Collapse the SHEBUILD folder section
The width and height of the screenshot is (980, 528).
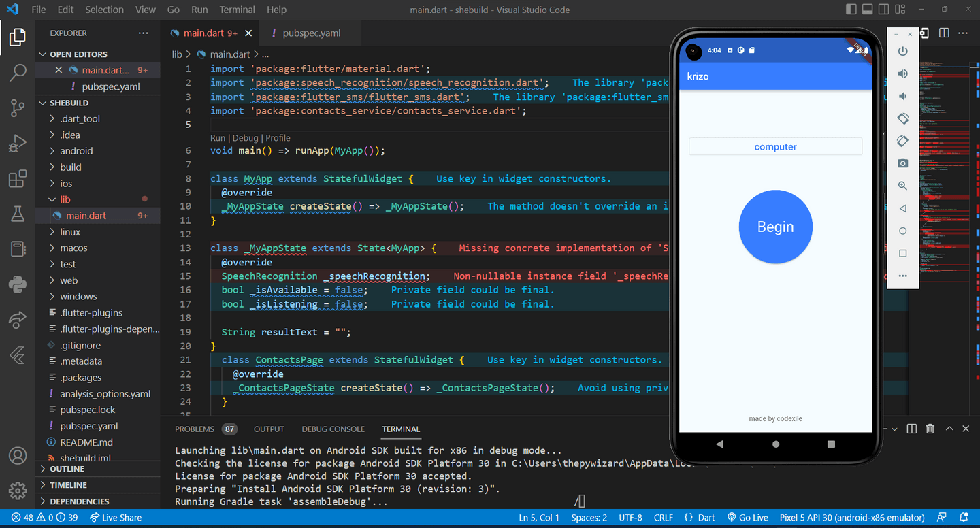[99, 103]
